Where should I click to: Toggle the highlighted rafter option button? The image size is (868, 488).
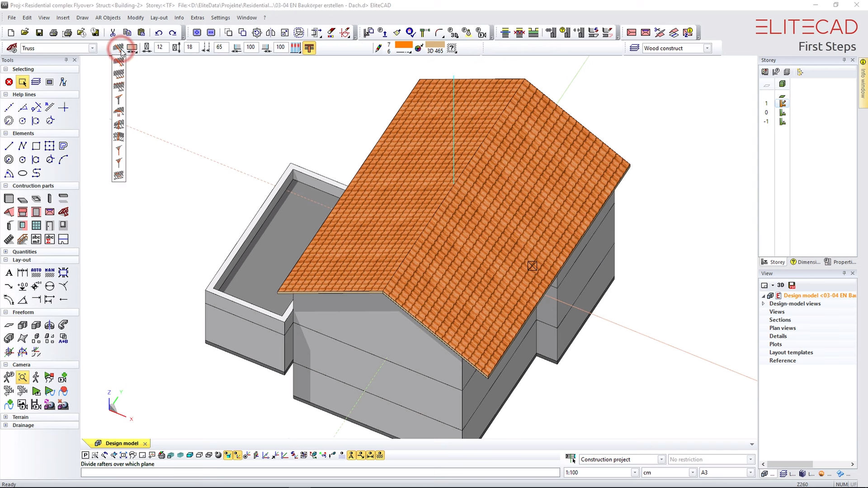pyautogui.click(x=309, y=48)
